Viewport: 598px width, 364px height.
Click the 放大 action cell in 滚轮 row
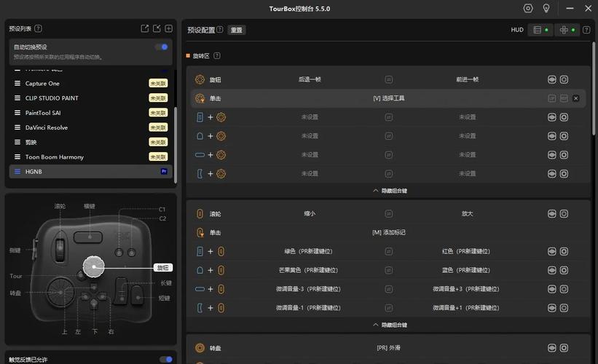coord(467,214)
